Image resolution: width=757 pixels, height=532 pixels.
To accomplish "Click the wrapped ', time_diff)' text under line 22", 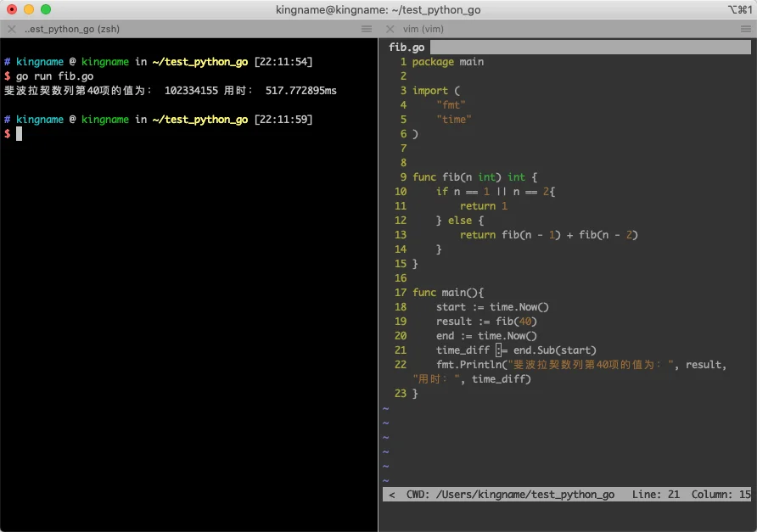I will tap(496, 379).
